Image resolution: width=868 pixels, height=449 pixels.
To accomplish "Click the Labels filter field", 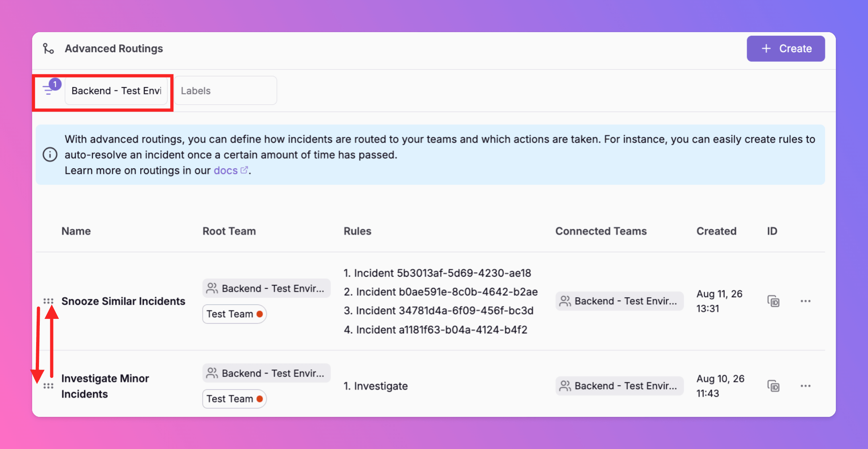I will [x=225, y=91].
